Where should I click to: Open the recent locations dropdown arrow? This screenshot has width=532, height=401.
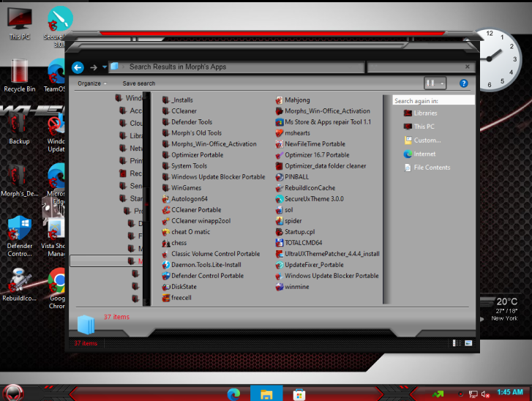tap(105, 67)
